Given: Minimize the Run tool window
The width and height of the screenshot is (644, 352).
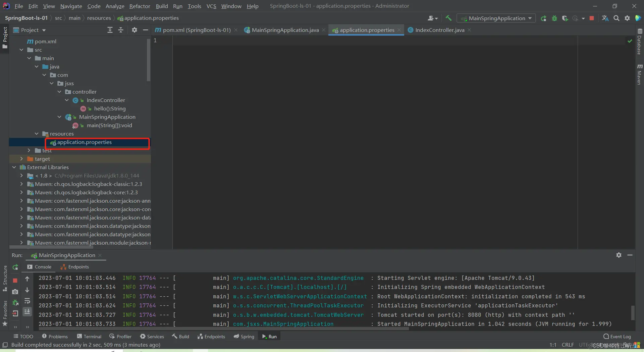Looking at the screenshot, I should click(630, 255).
